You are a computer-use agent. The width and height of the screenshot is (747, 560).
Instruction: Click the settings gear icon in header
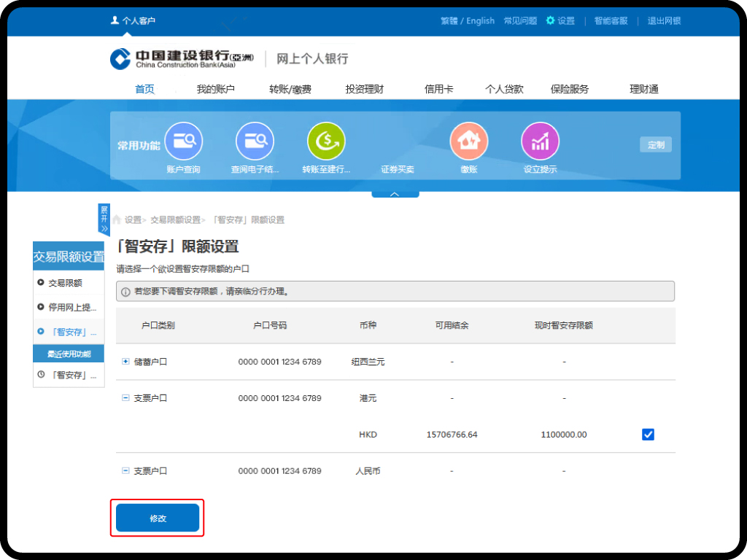point(551,20)
